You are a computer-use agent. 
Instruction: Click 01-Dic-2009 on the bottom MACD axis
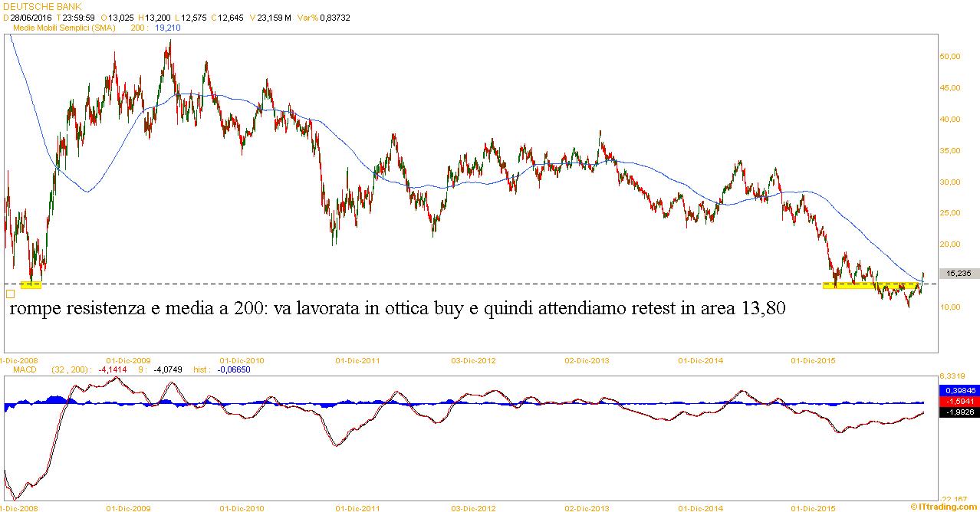click(129, 507)
